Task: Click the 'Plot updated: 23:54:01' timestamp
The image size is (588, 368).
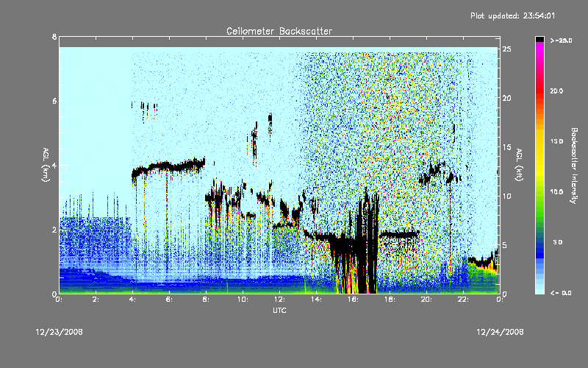Action: click(512, 15)
